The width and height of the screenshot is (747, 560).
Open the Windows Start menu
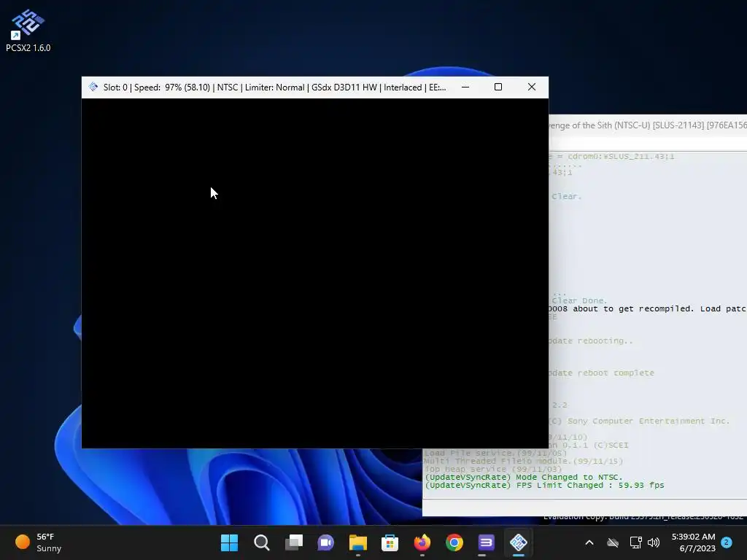[229, 542]
